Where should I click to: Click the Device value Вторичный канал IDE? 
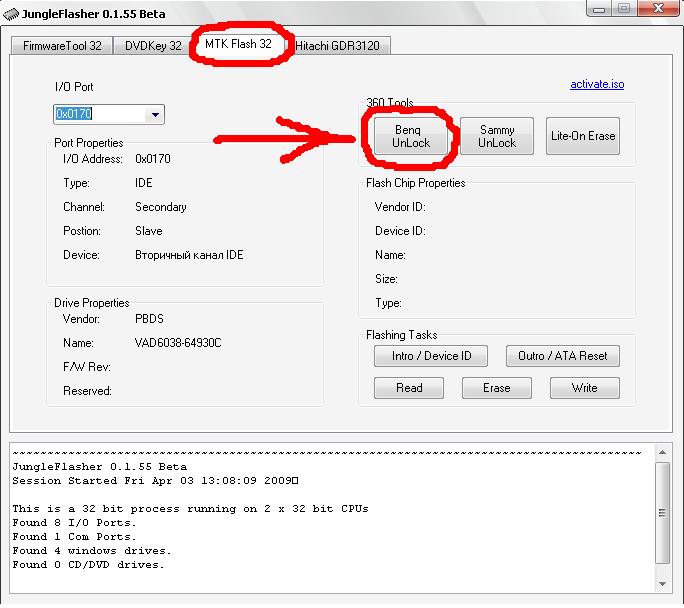pyautogui.click(x=189, y=255)
